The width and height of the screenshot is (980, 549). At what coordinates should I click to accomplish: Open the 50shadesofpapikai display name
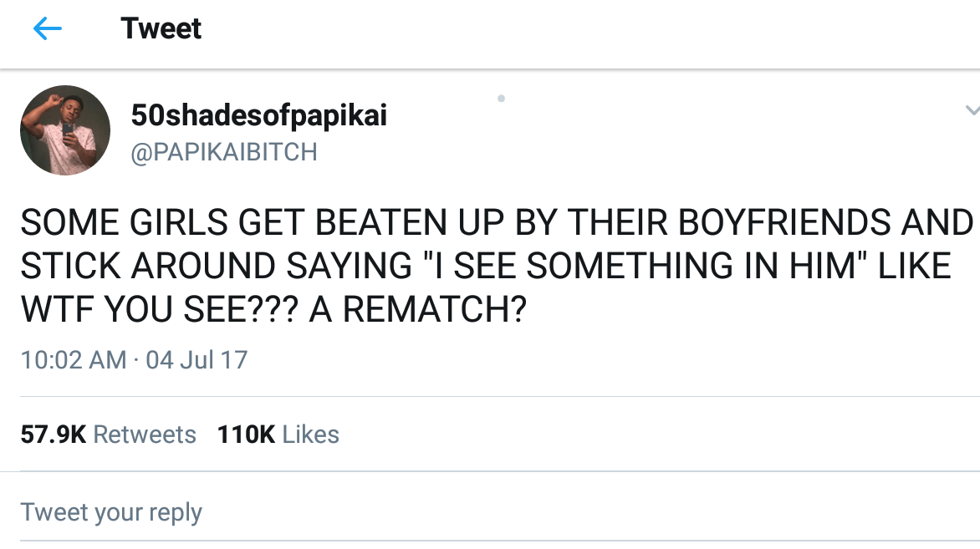259,116
